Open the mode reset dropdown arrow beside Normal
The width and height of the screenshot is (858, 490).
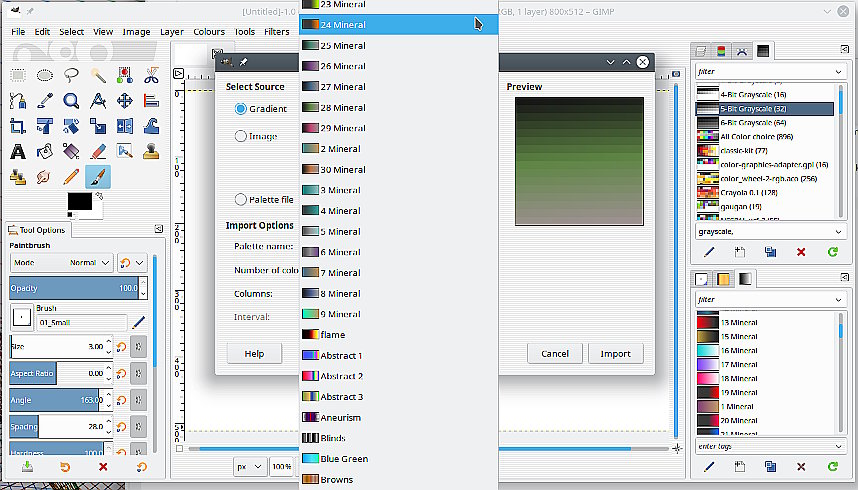coord(139,263)
